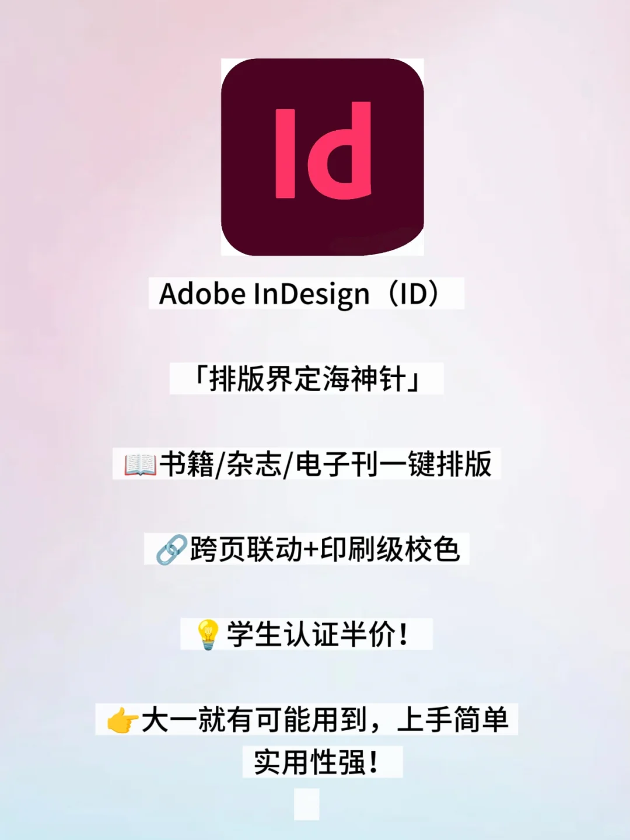Click the word "杂志" in the feature line
630x840 pixels.
(254, 464)
